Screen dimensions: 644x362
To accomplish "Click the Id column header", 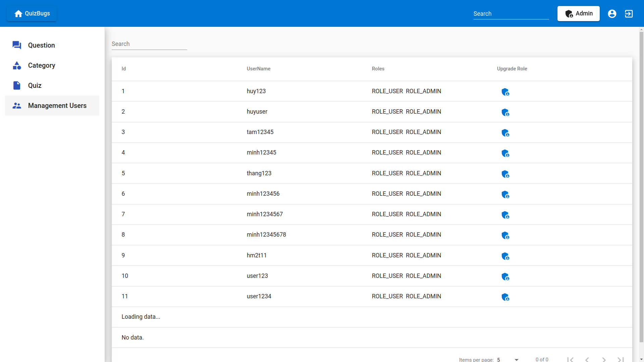I will click(x=124, y=69).
